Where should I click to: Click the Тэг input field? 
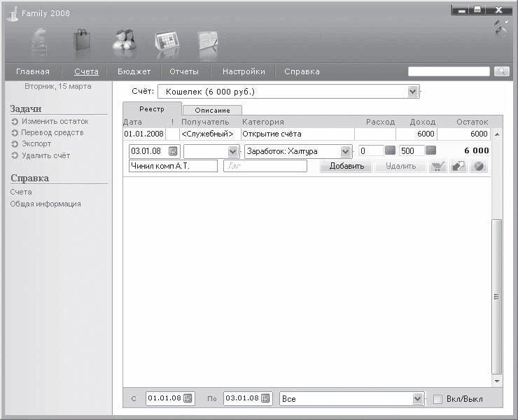(265, 167)
